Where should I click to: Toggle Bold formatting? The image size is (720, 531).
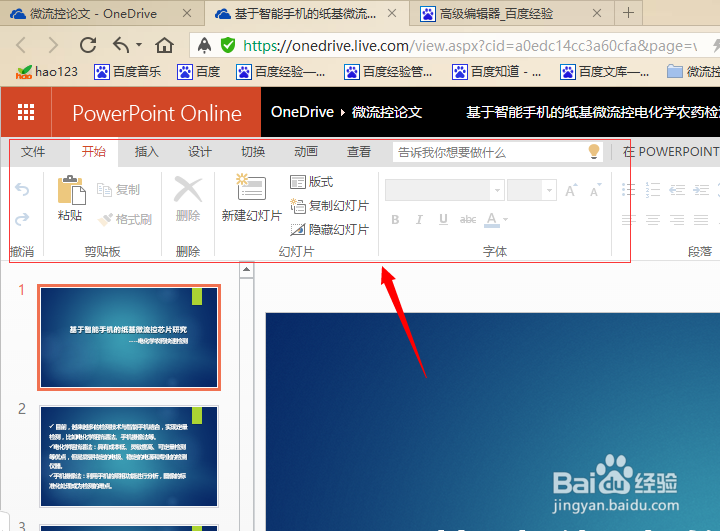395,220
